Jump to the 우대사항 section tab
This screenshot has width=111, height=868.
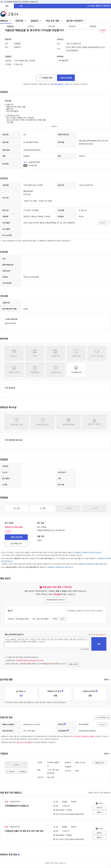[x=52, y=26]
